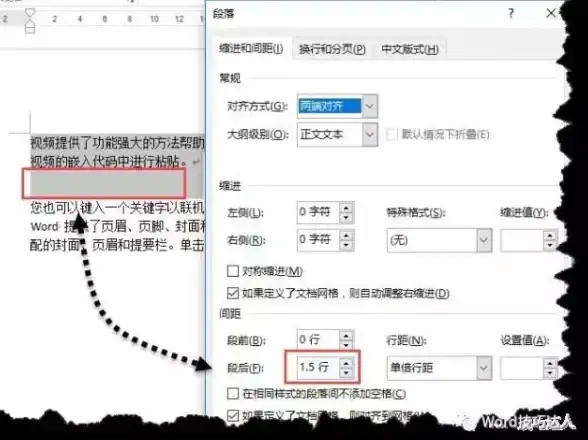This screenshot has height=440, width=588.
Task: Toggle the 对称缩进 checkbox
Action: (233, 271)
